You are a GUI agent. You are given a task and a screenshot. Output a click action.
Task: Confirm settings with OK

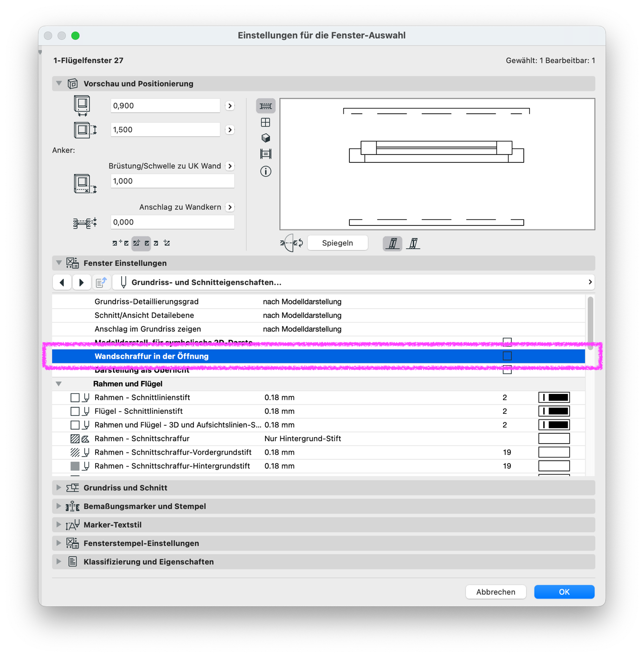pyautogui.click(x=564, y=592)
